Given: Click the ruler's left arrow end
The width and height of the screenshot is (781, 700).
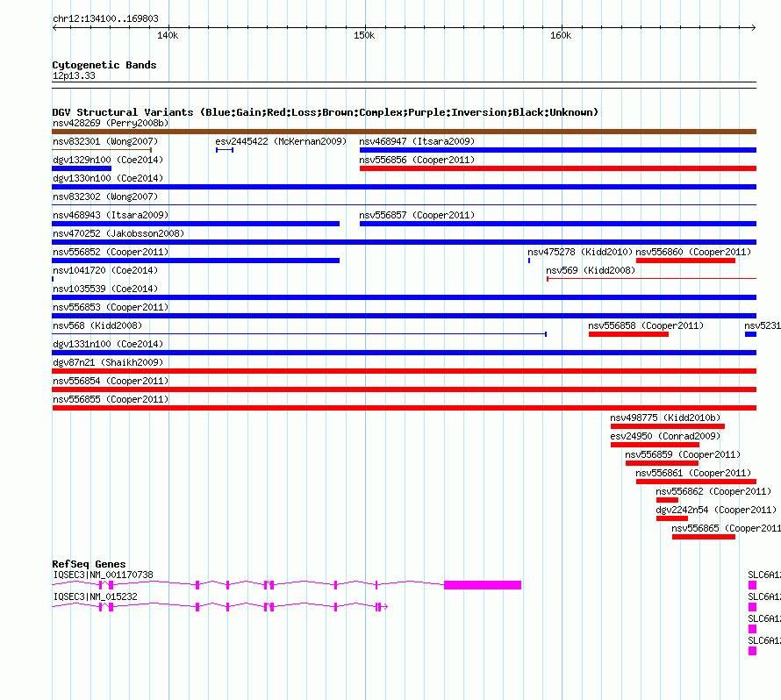Looking at the screenshot, I should (54, 27).
